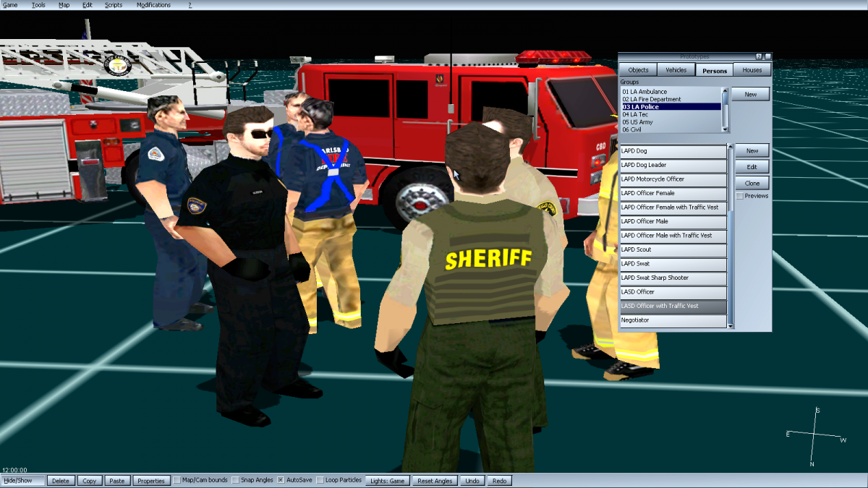The width and height of the screenshot is (868, 488).
Task: Select the 02 LA Fire Department group
Action: pos(671,99)
